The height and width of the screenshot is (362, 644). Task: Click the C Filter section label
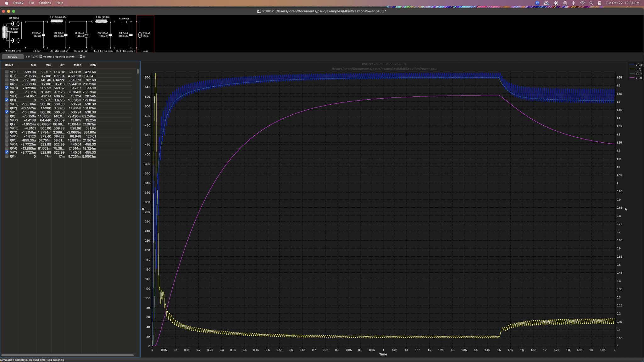point(36,51)
